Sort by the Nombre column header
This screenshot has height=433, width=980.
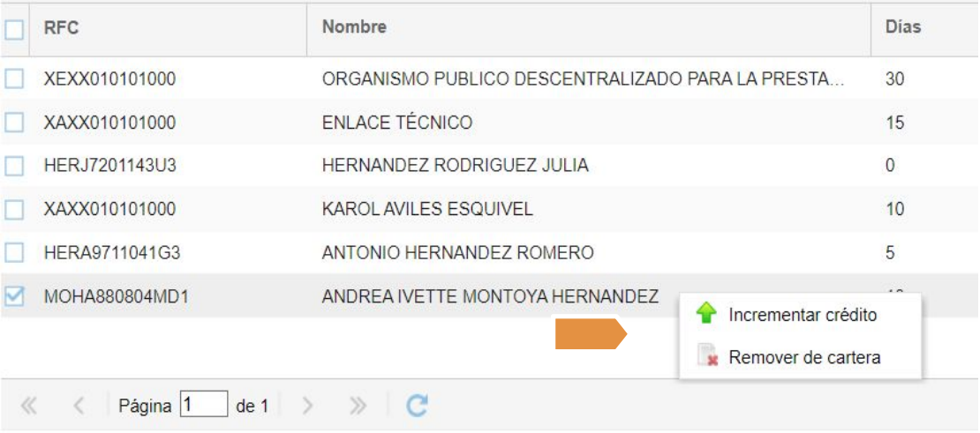pos(354,27)
